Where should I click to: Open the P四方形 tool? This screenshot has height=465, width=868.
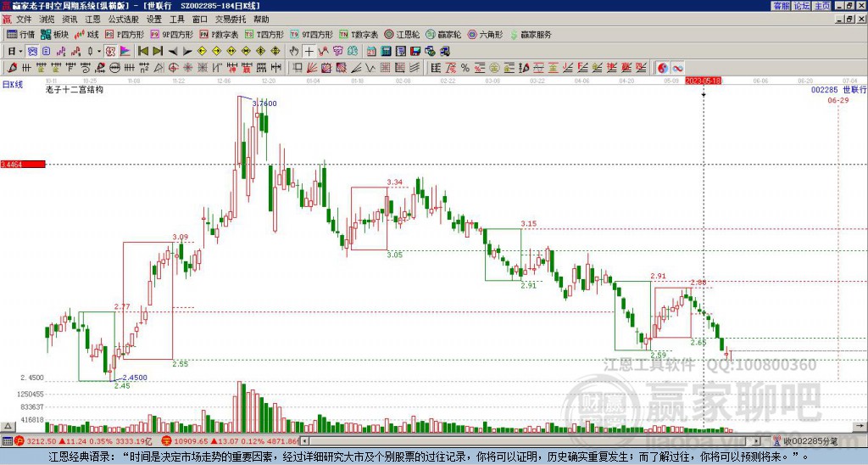(125, 34)
